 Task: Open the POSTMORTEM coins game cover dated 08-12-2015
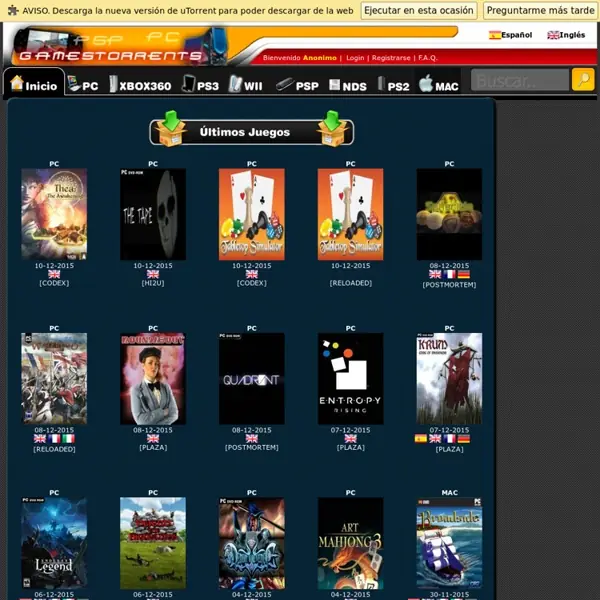pyautogui.click(x=449, y=214)
